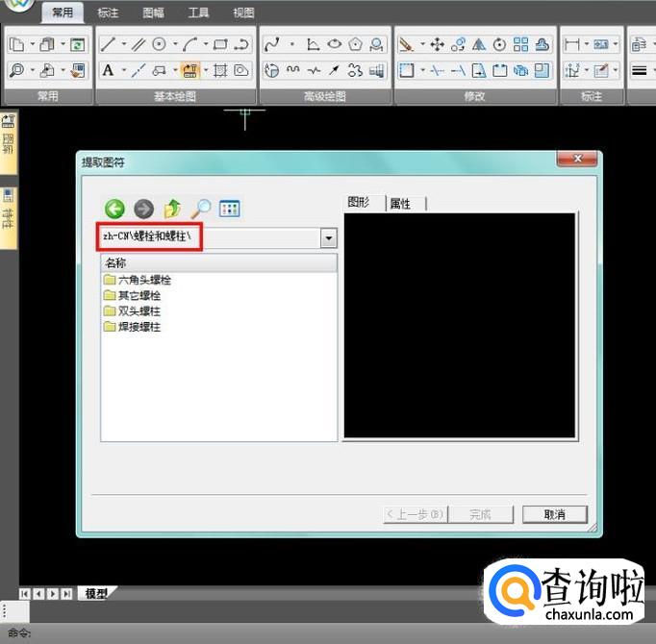
Task: Click the green back arrow icon
Action: pos(114,209)
